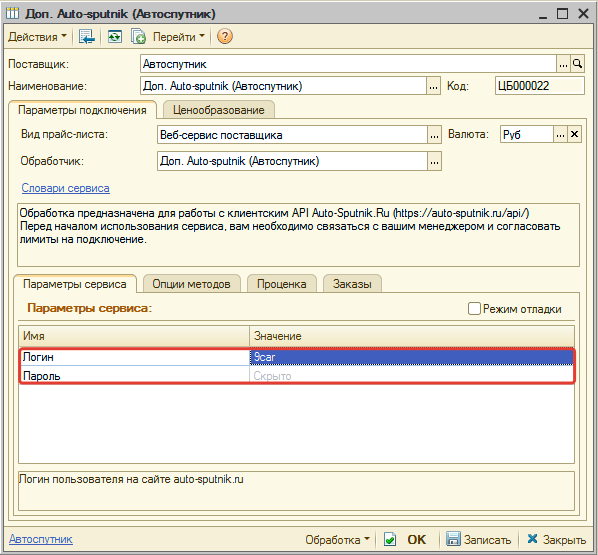Click the ellipsis button for Вид прайс-листа
The height and width of the screenshot is (555, 598).
[434, 135]
